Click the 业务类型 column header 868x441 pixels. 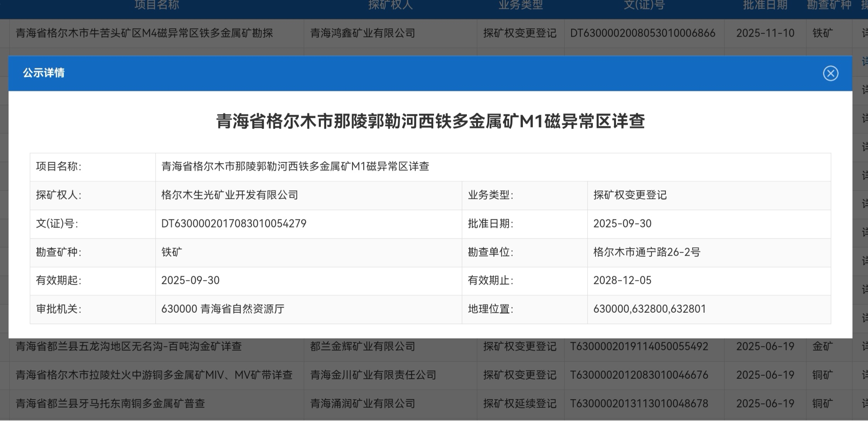point(520,5)
